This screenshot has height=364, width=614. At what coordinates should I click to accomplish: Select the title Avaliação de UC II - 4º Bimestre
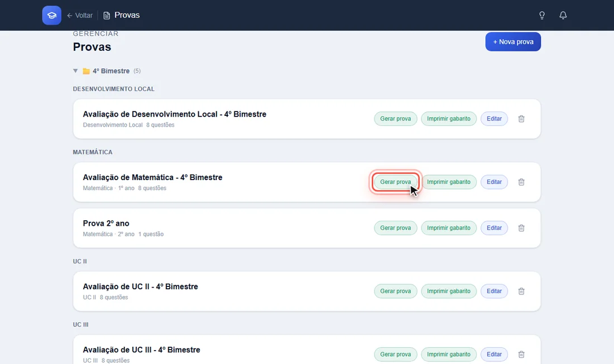(x=141, y=287)
